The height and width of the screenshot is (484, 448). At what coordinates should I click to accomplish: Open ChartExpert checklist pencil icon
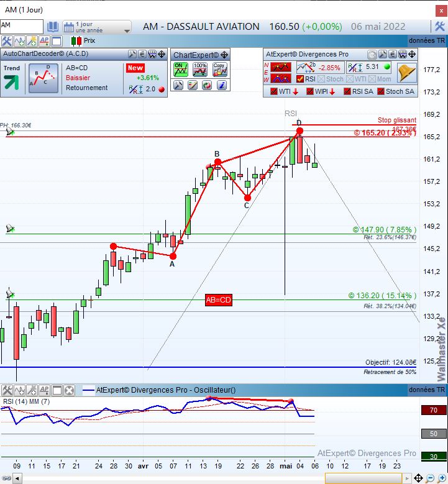(x=193, y=85)
